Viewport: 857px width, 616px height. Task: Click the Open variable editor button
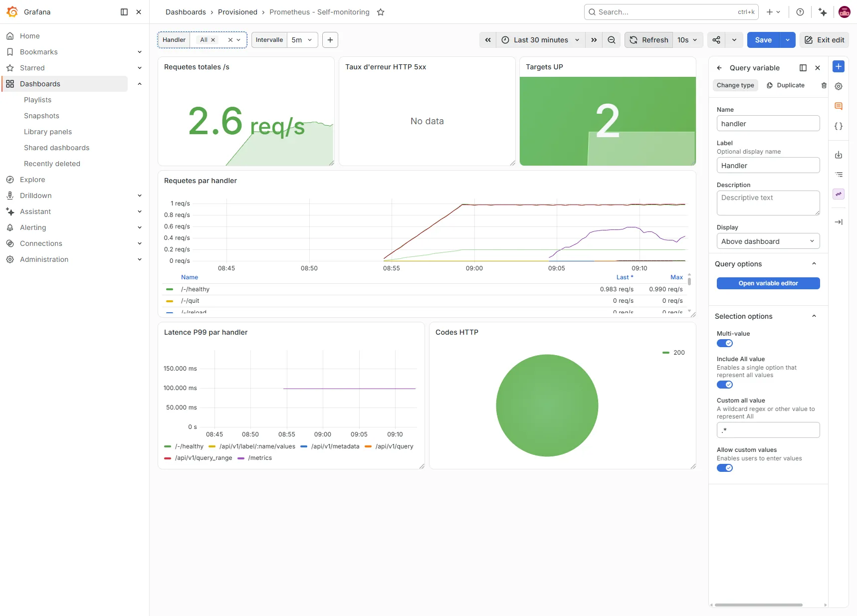(768, 283)
